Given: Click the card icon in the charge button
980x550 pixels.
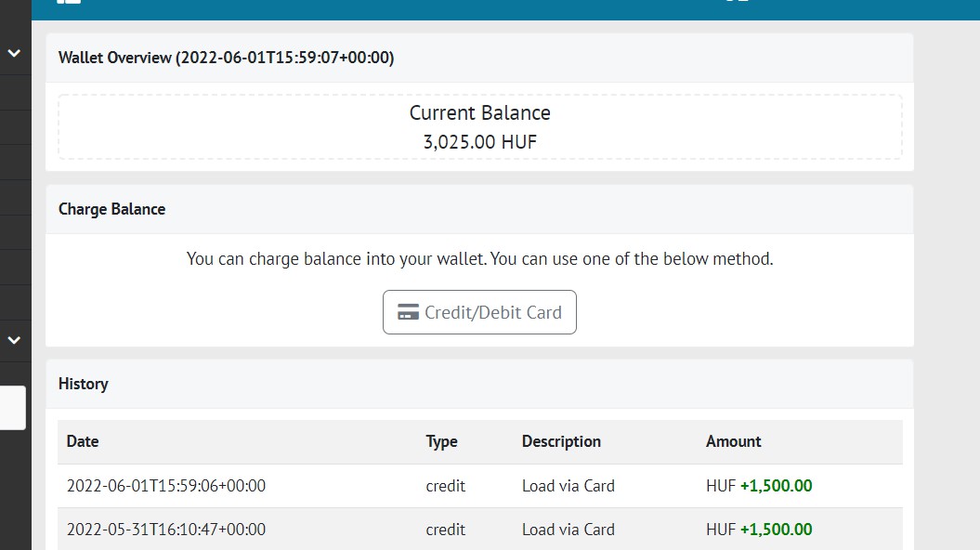Looking at the screenshot, I should (x=408, y=312).
